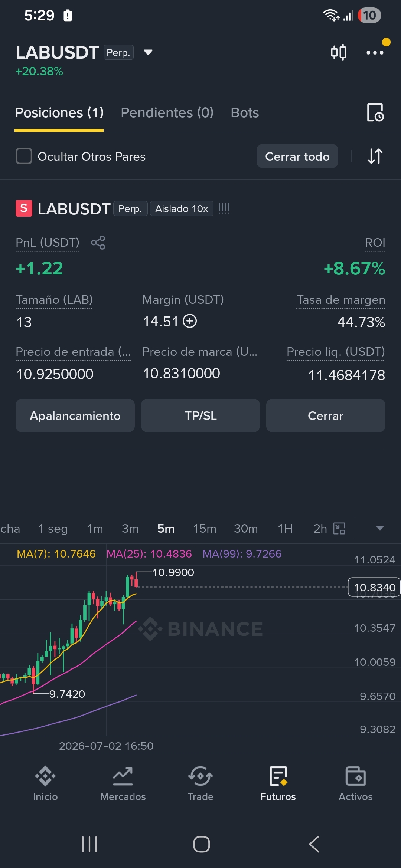Tap the MA(25) indicator label
Screen dimensions: 401x868
149,554
